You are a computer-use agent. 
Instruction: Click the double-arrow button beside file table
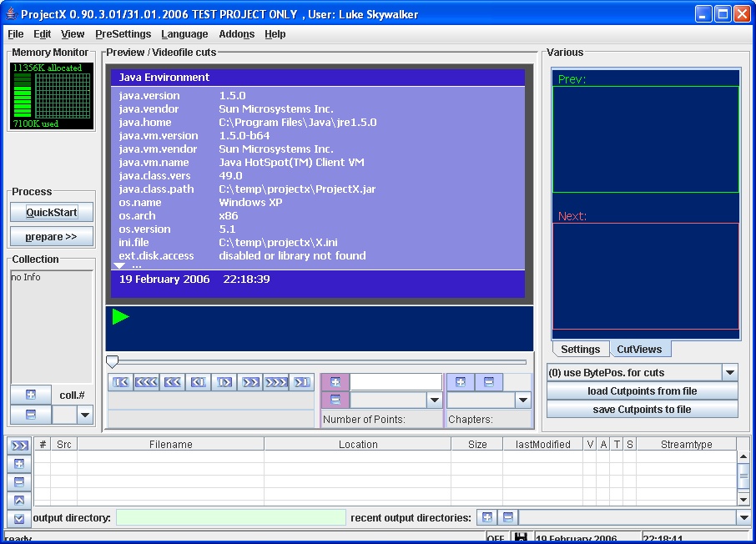tap(19, 446)
